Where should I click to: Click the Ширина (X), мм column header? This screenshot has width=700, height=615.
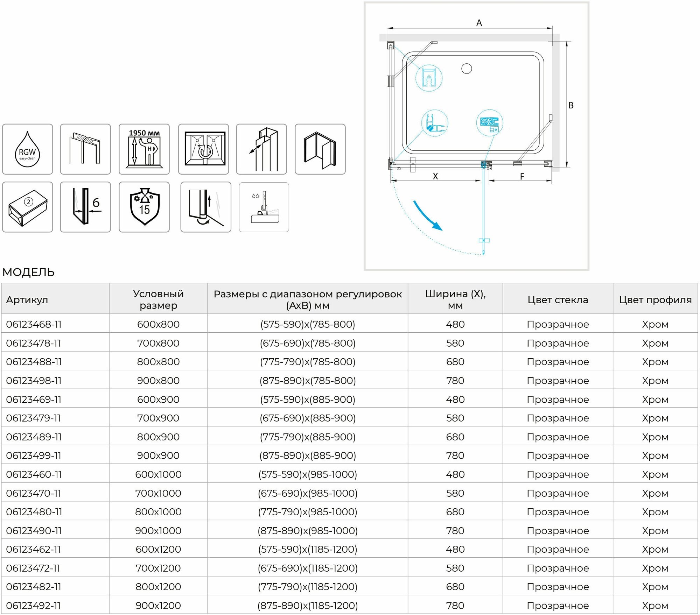455,299
